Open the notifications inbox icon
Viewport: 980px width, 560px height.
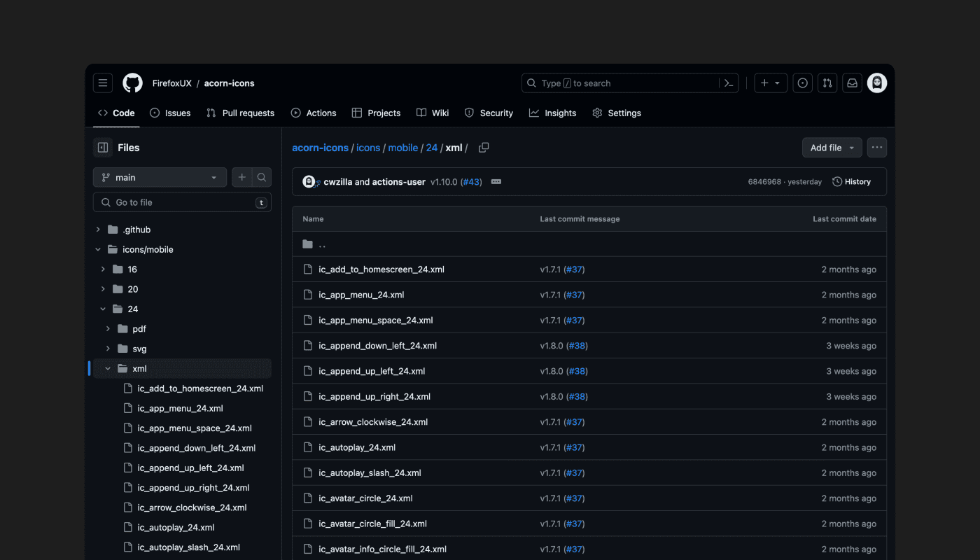coord(852,83)
